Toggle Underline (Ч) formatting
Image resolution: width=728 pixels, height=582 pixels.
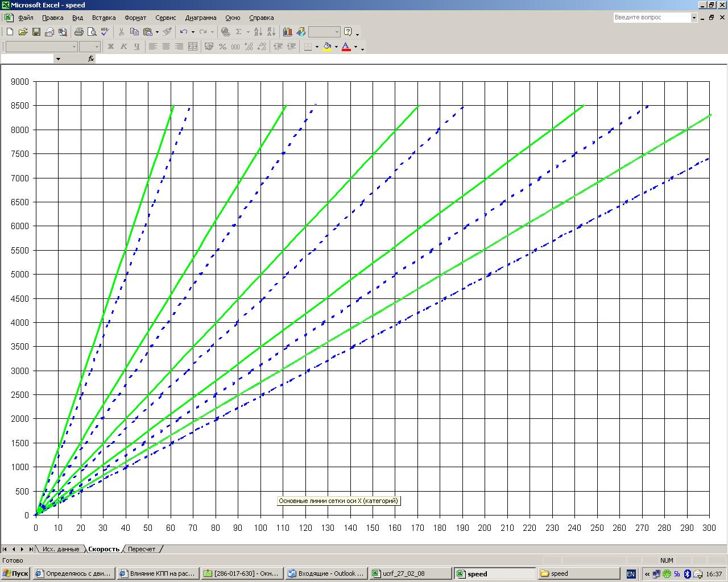[136, 47]
